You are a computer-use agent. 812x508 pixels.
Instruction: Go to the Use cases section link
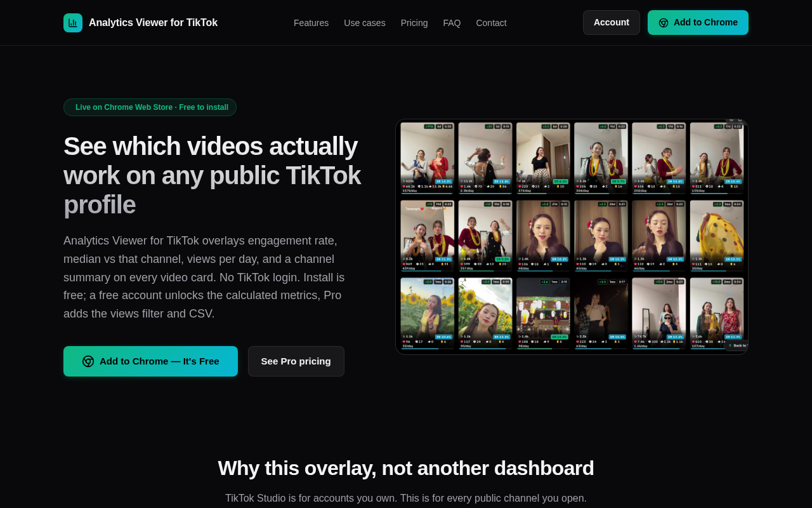(x=365, y=23)
